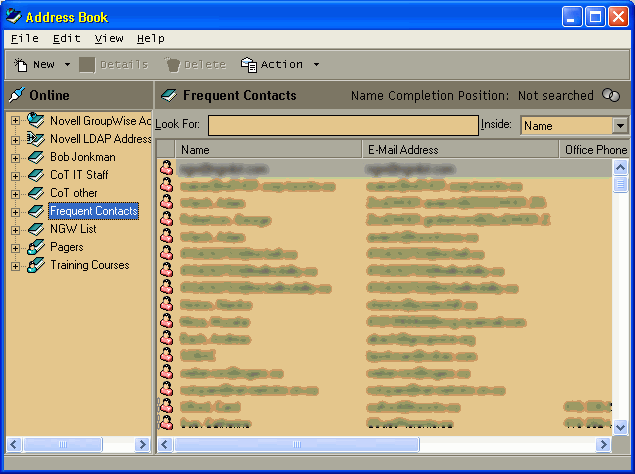Select the CoT IT Staff book

[79, 175]
